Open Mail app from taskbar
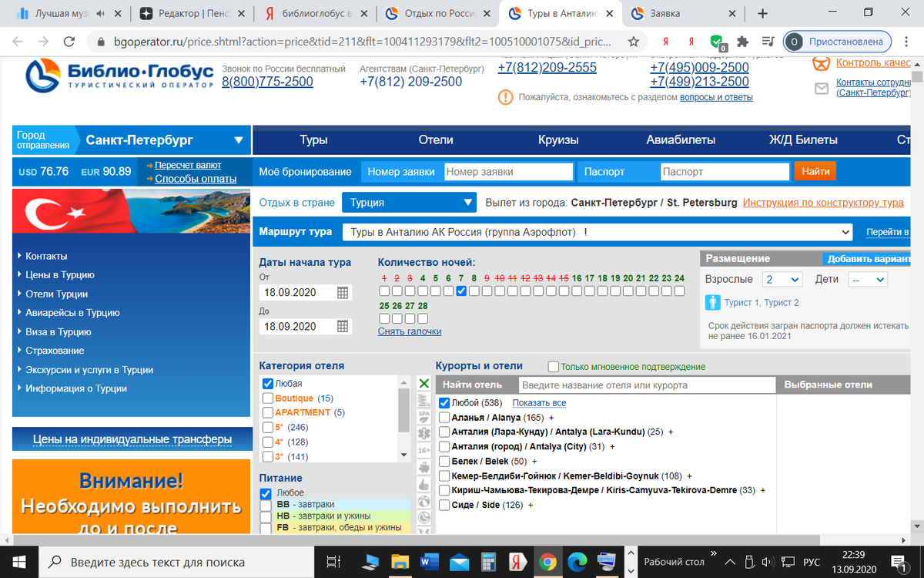This screenshot has width=924, height=578. click(459, 562)
